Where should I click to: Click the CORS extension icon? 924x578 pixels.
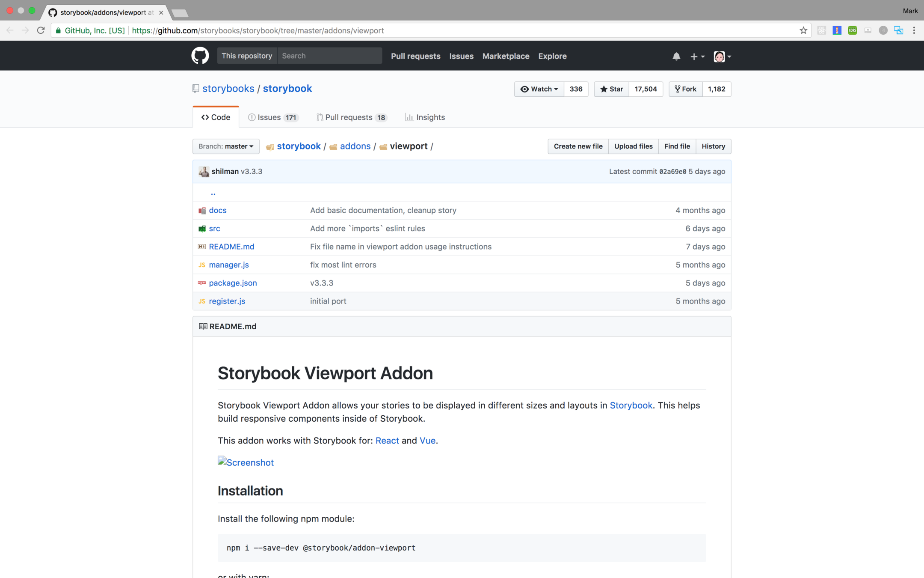[852, 30]
